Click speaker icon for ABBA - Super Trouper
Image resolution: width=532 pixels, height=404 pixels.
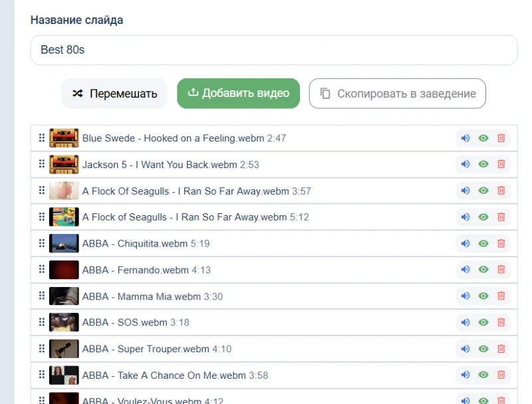pyautogui.click(x=465, y=349)
